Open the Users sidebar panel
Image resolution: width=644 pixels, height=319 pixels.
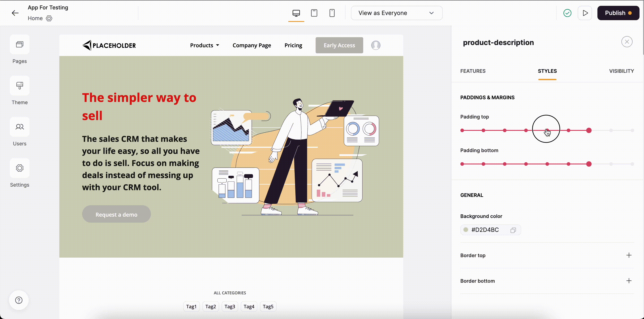[x=19, y=127]
